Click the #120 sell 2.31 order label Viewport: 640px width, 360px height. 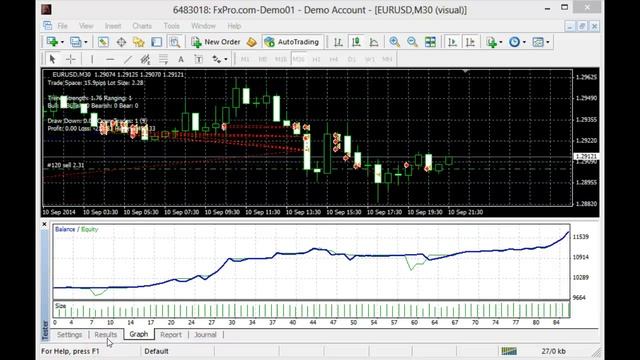pyautogui.click(x=66, y=165)
